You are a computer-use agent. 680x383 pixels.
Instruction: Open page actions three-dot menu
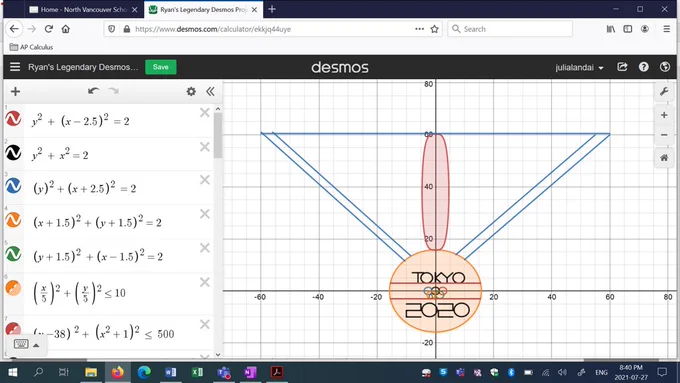click(419, 29)
